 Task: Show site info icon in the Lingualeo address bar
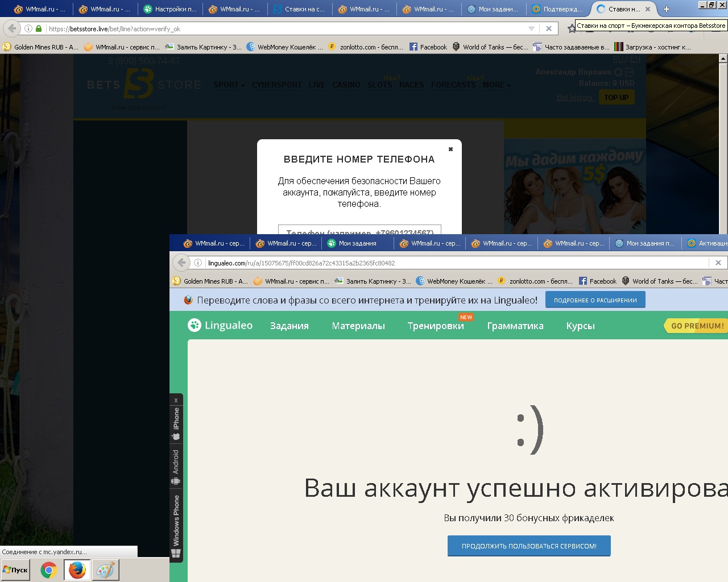point(198,263)
